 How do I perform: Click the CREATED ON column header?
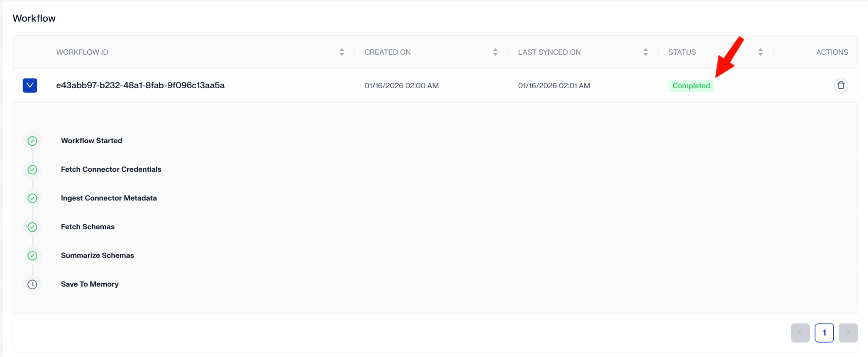tap(387, 52)
